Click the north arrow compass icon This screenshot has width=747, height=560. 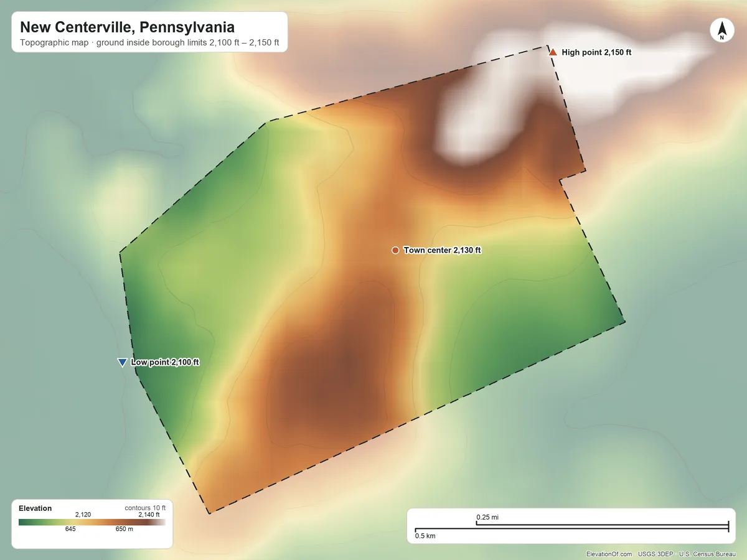[721, 30]
